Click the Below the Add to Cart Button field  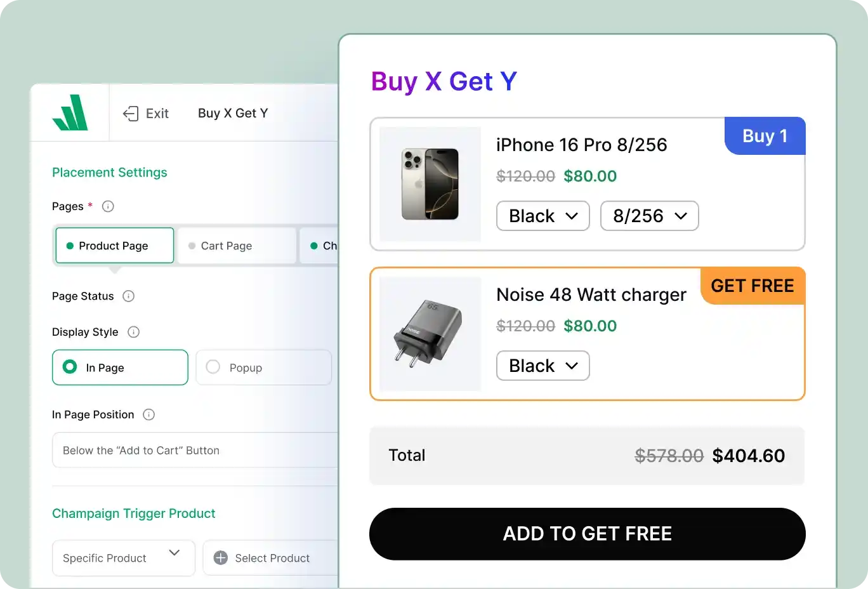(x=194, y=450)
